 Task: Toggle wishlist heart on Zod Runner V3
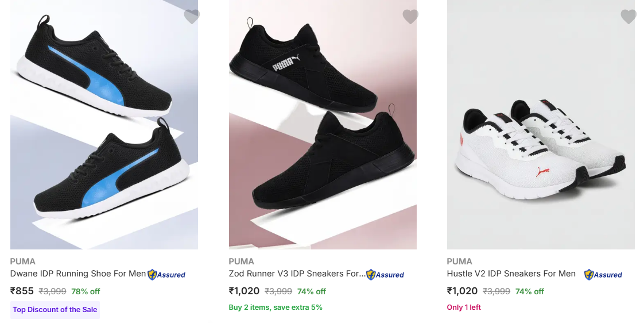click(410, 17)
